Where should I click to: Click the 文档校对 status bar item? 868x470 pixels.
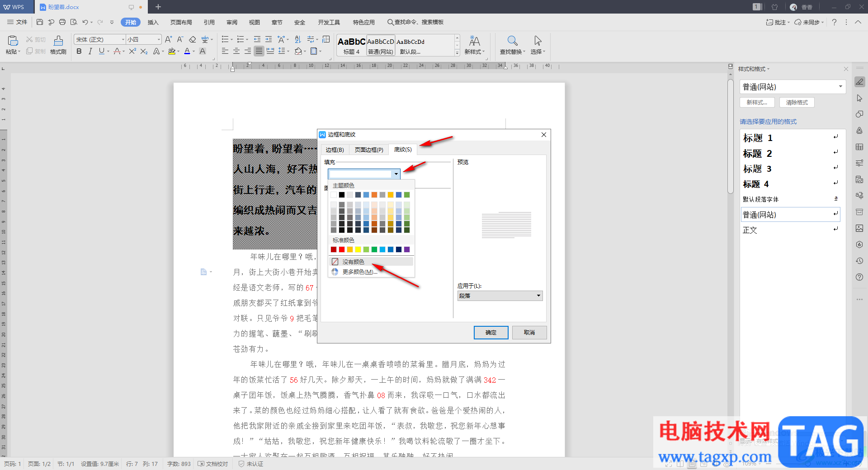pos(213,464)
